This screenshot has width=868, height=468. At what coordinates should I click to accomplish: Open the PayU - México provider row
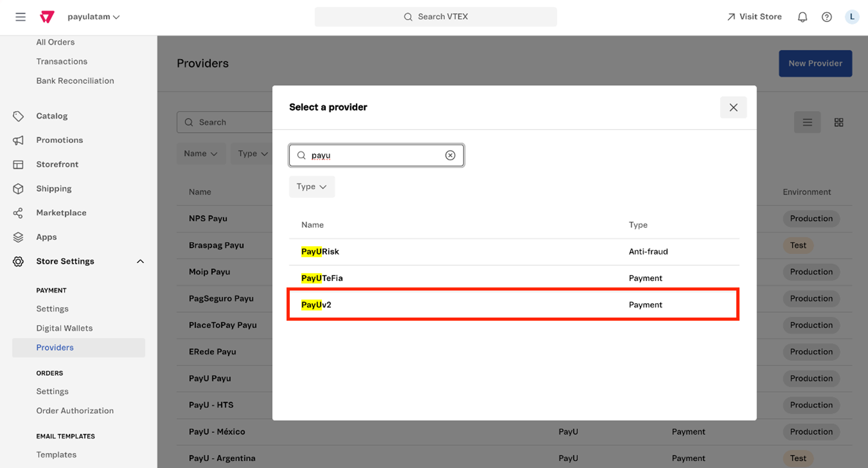coord(514,432)
